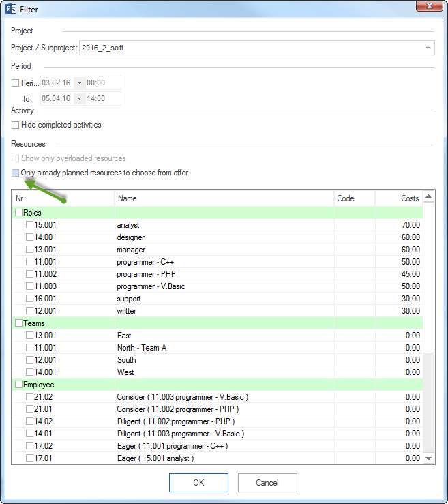Check the 12.001 South team checkbox

point(29,359)
